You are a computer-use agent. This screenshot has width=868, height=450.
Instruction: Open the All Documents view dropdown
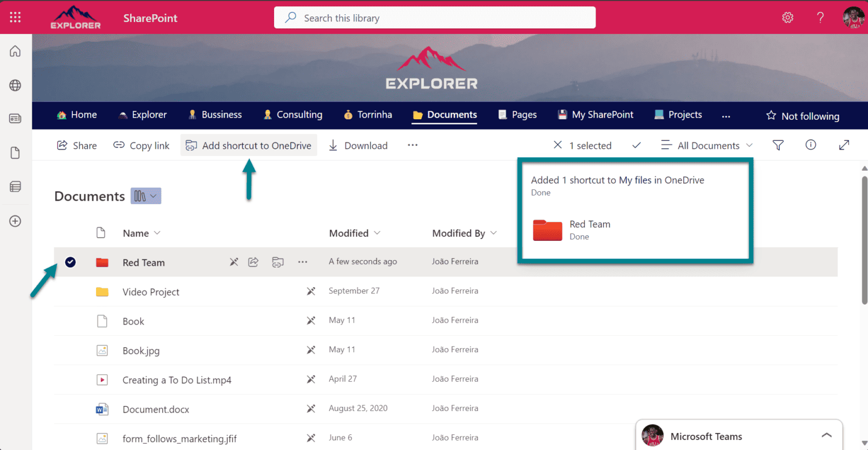point(706,145)
